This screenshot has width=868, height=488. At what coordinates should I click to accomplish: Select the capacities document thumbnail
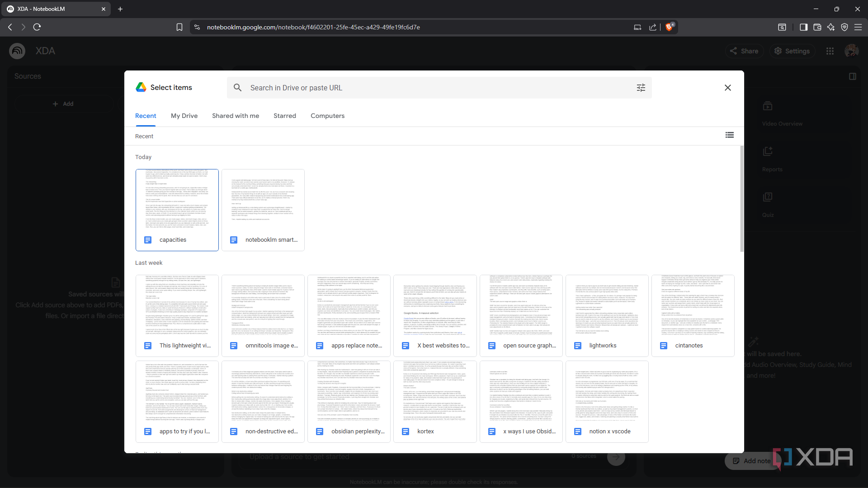point(177,210)
